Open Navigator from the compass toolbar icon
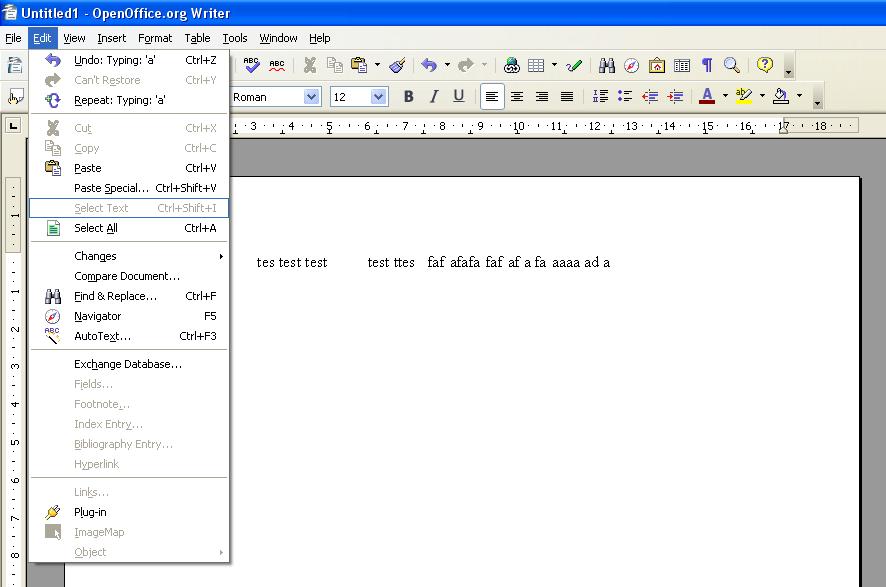Screen dimensions: 886x587 631,66
